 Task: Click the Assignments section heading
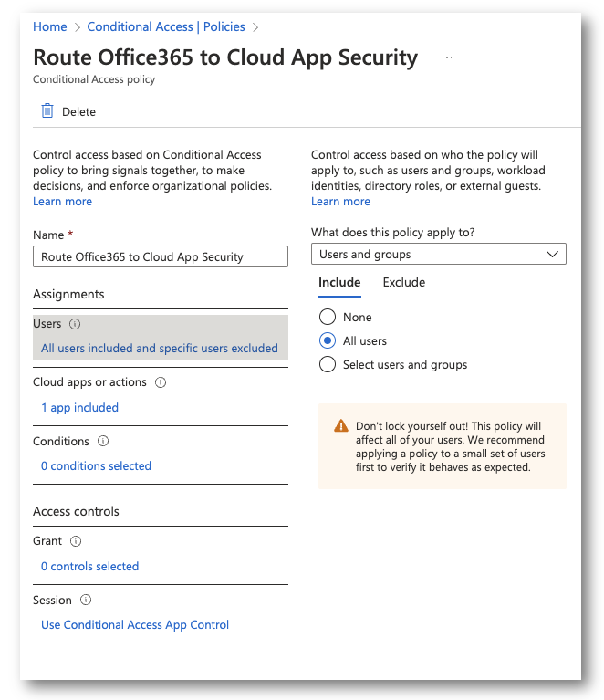pos(68,294)
